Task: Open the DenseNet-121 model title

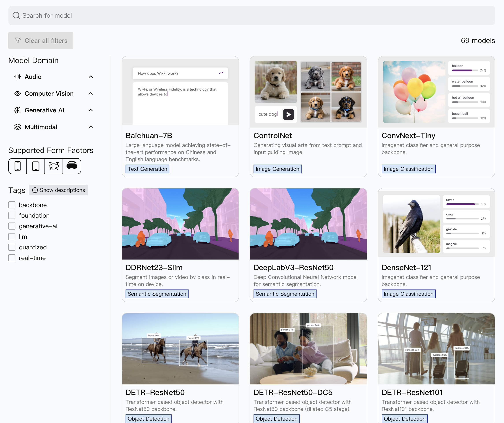Action: click(x=407, y=267)
